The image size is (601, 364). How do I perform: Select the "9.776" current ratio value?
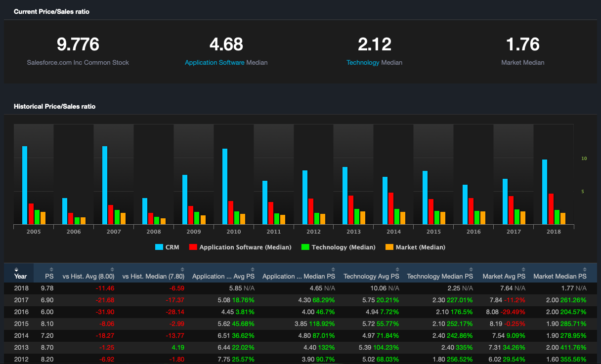pyautogui.click(x=78, y=44)
